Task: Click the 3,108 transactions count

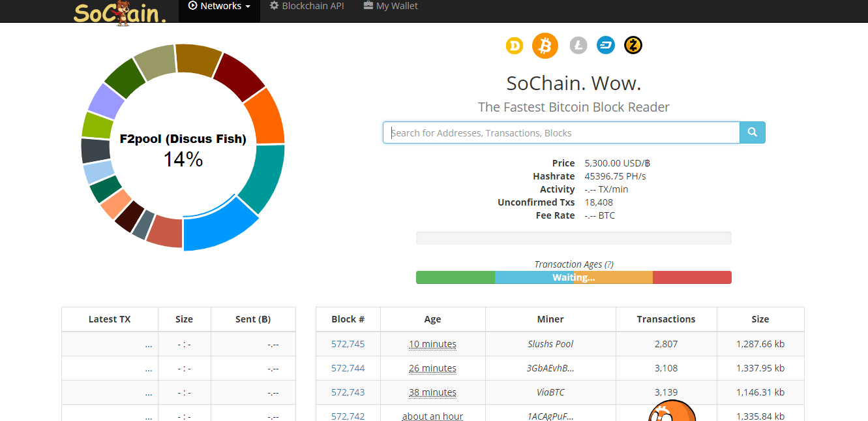Action: pyautogui.click(x=666, y=368)
